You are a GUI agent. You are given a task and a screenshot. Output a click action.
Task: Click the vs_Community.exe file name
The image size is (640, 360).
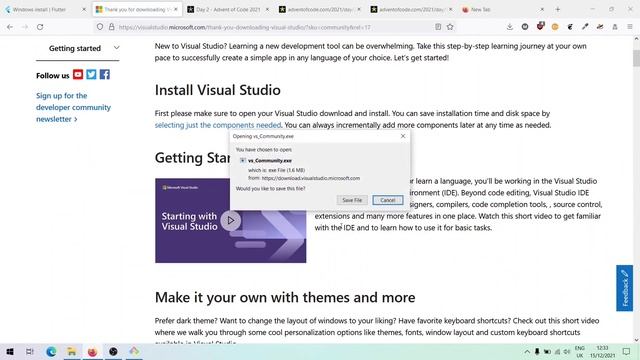point(270,161)
